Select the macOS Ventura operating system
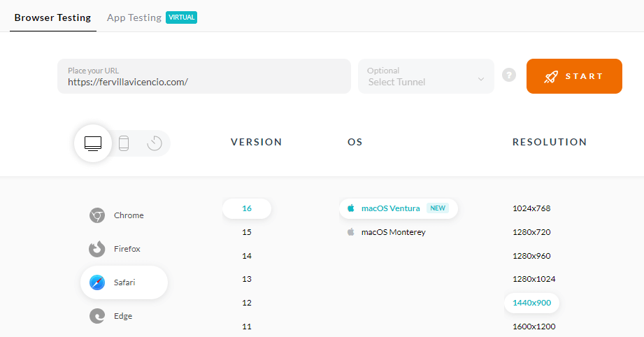The width and height of the screenshot is (644, 337). pos(399,208)
